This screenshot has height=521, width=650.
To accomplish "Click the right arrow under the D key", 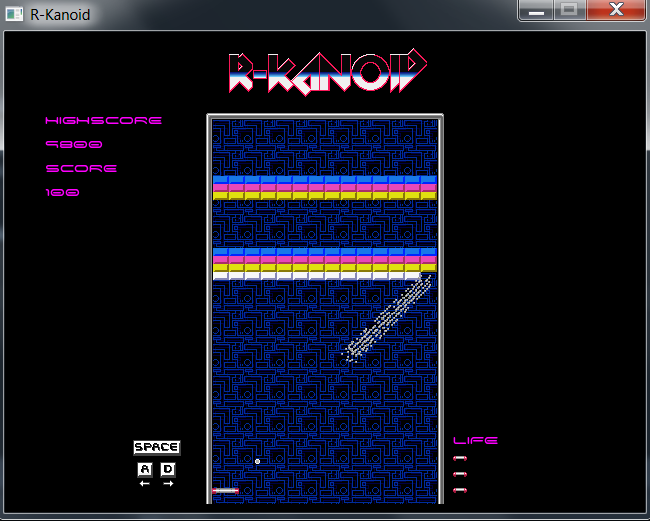I will [168, 484].
